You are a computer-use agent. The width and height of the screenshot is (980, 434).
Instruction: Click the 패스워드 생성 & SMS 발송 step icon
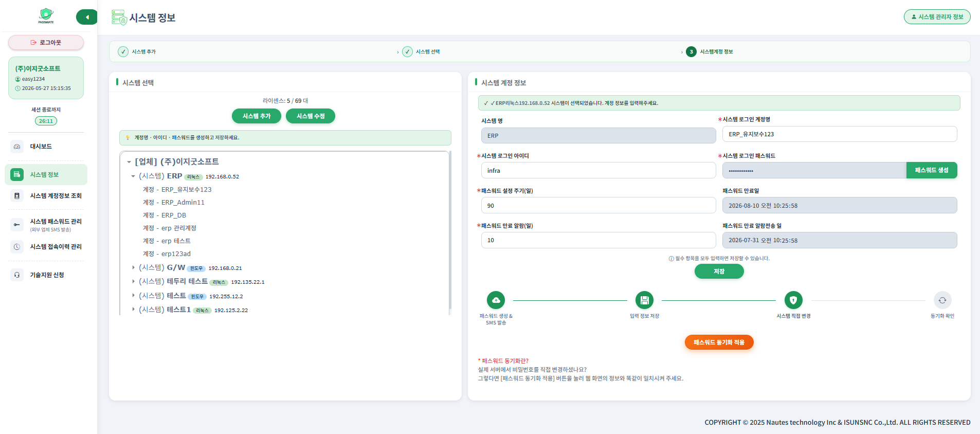pos(496,300)
